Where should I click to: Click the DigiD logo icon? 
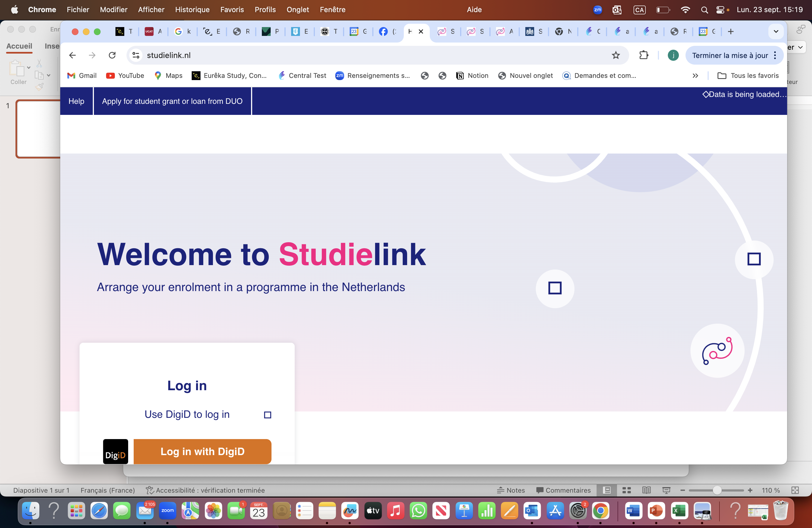(115, 451)
